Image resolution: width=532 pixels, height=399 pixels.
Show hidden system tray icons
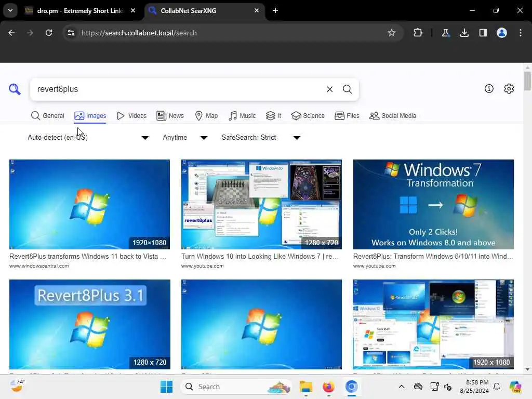pyautogui.click(x=402, y=387)
